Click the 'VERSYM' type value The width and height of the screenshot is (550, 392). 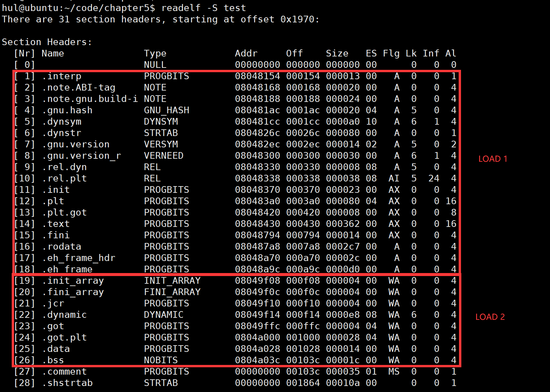click(161, 144)
